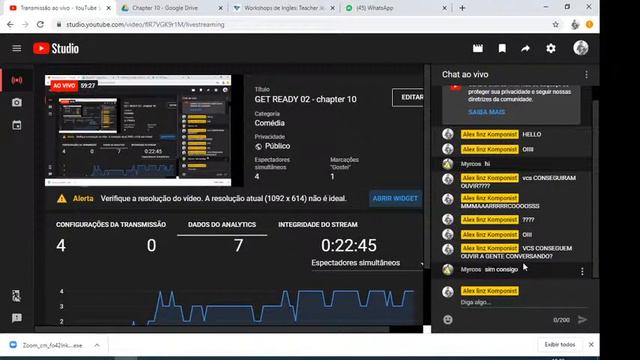Open the INTEGRIDADE DO STREAM tab
Image resolution: width=640 pixels, height=360 pixels.
point(318,224)
